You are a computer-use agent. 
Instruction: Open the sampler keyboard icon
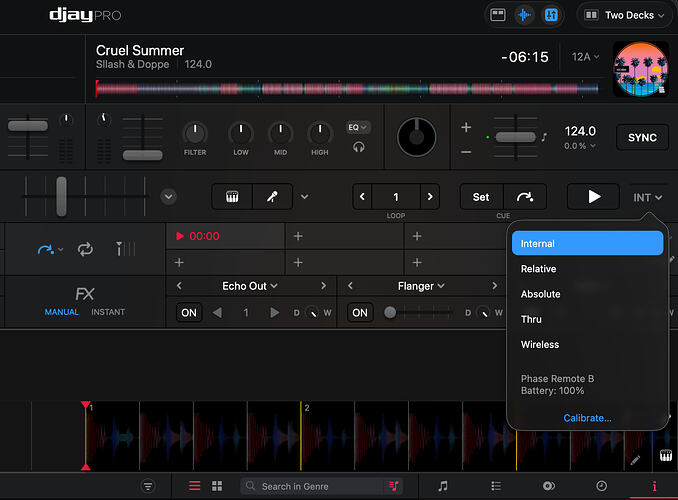point(232,197)
